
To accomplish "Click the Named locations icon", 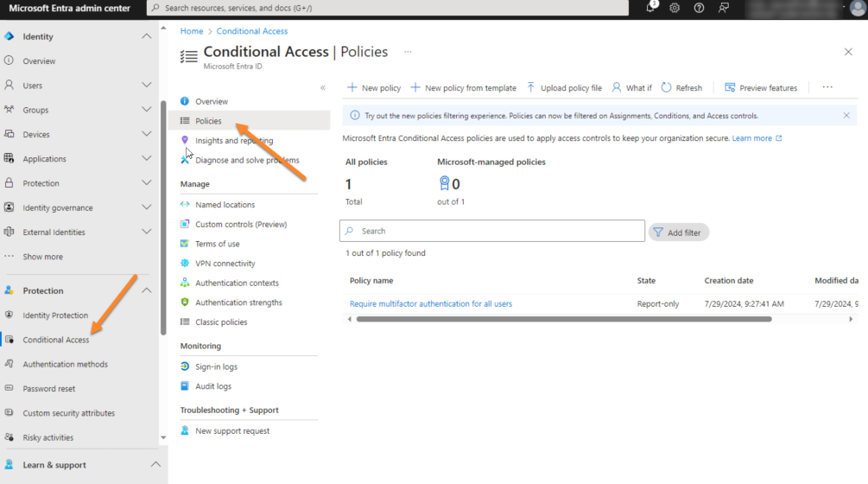I will click(185, 204).
